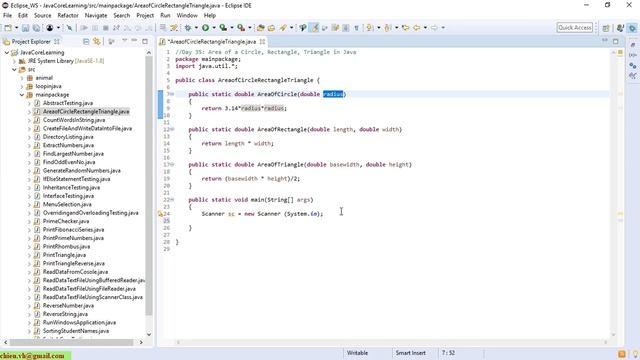Toggle Skip All Breakpoints

click(x=69, y=28)
